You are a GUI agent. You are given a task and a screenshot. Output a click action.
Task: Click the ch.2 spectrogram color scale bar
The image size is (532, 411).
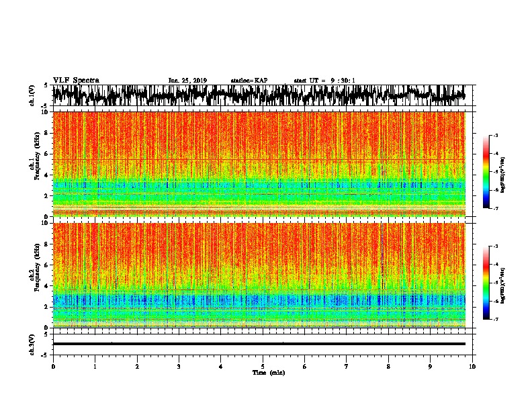pyautogui.click(x=486, y=283)
